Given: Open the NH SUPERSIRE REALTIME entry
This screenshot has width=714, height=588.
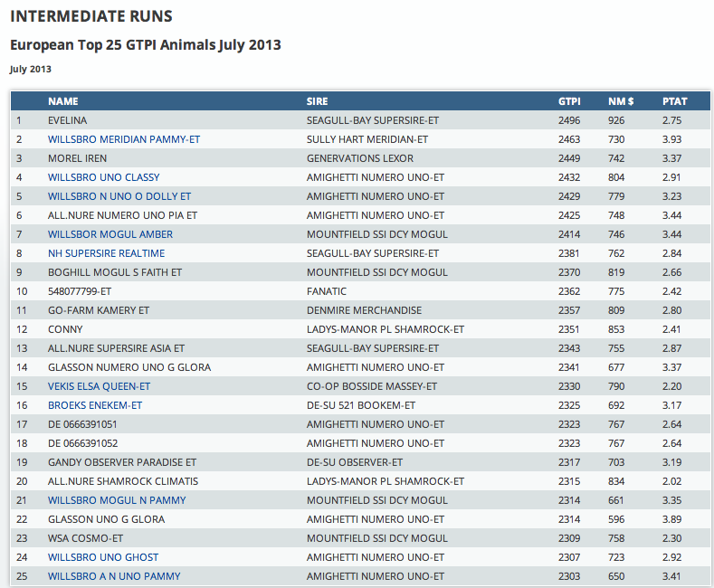Looking at the screenshot, I should [106, 253].
